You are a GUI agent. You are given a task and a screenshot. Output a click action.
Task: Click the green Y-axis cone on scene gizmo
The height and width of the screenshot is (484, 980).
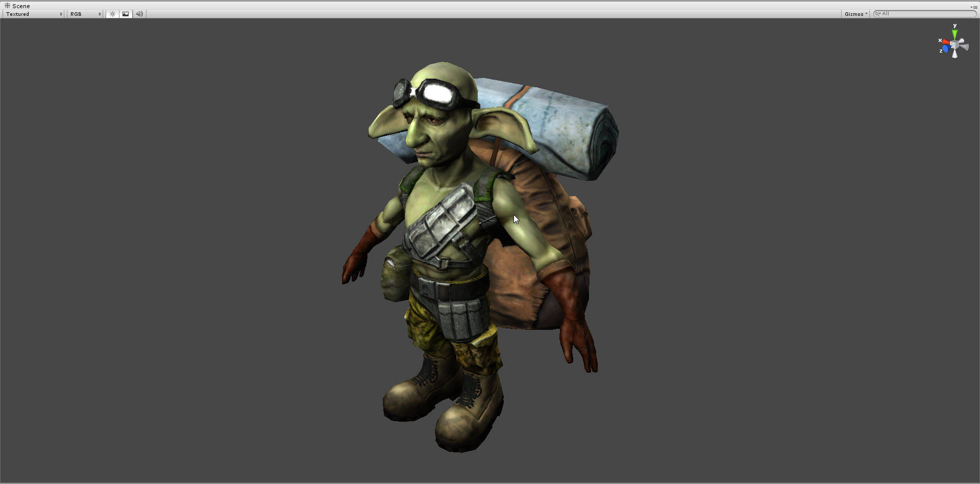[x=954, y=34]
